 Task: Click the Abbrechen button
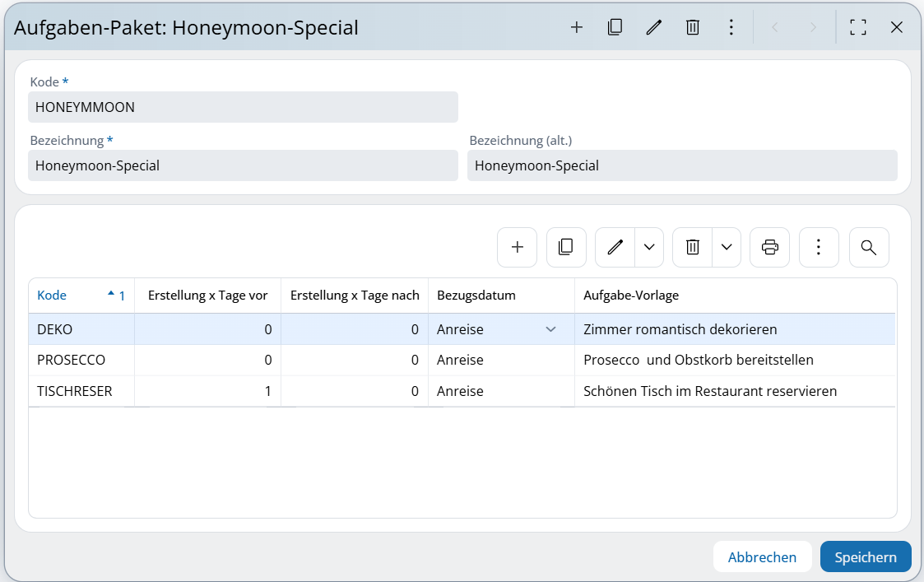pyautogui.click(x=762, y=557)
